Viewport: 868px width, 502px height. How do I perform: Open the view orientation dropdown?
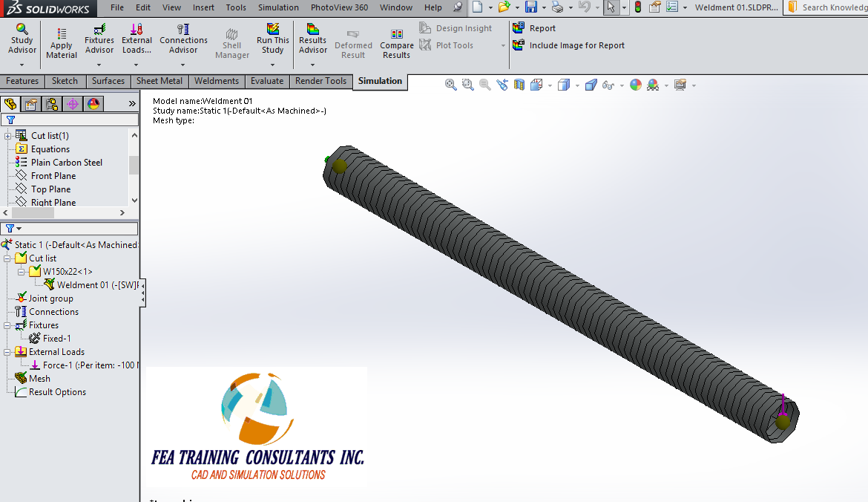point(549,85)
